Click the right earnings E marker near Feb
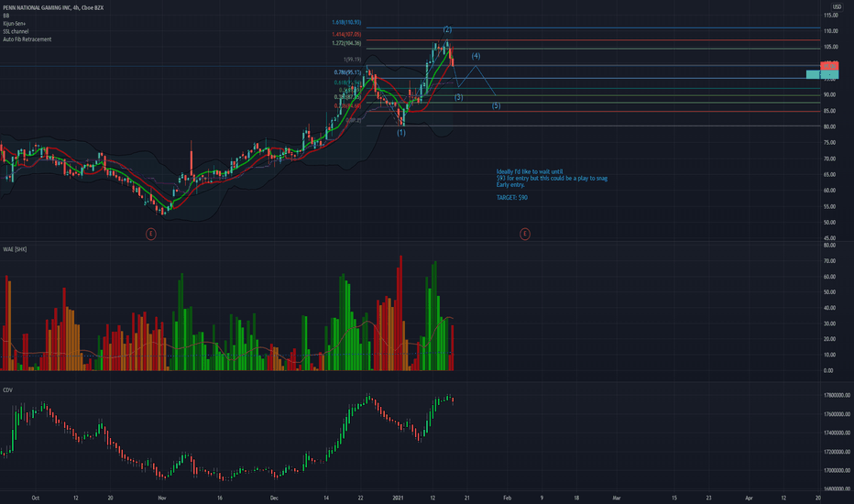This screenshot has height=504, width=854. [x=524, y=234]
